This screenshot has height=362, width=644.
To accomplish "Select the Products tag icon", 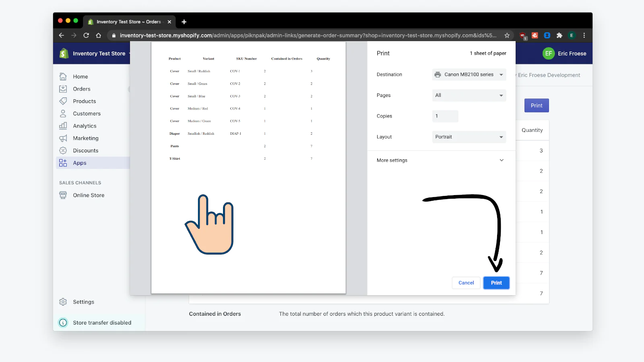I will coord(63,101).
